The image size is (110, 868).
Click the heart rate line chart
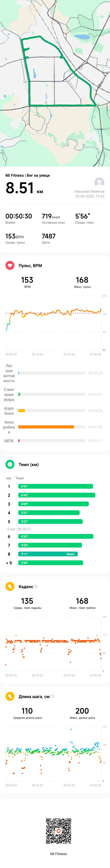[53, 323]
